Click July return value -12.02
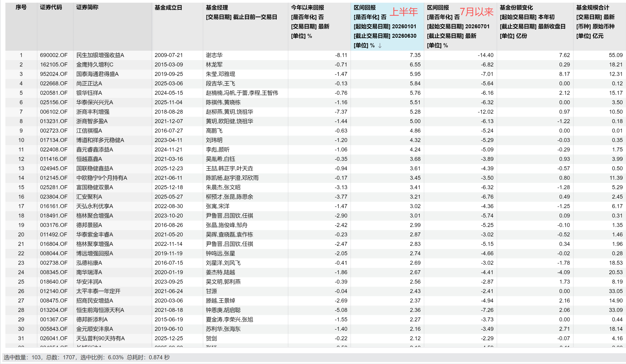626x364 pixels. click(x=486, y=112)
